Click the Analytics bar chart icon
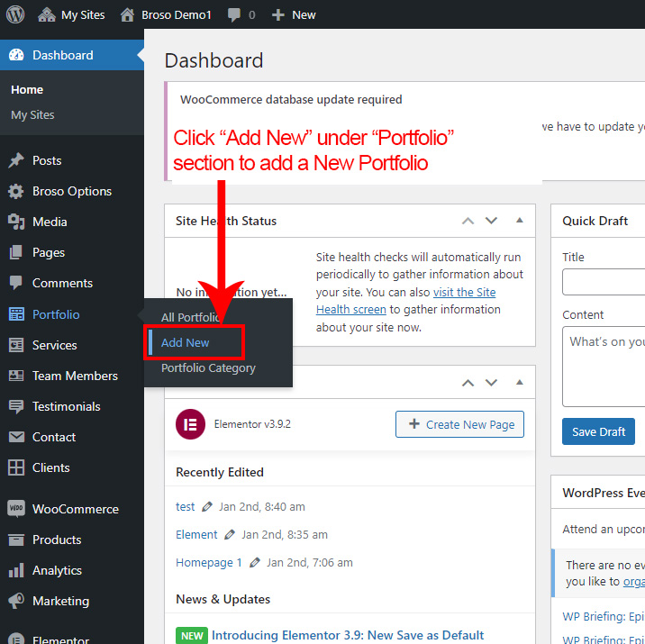The image size is (645, 644). tap(16, 570)
